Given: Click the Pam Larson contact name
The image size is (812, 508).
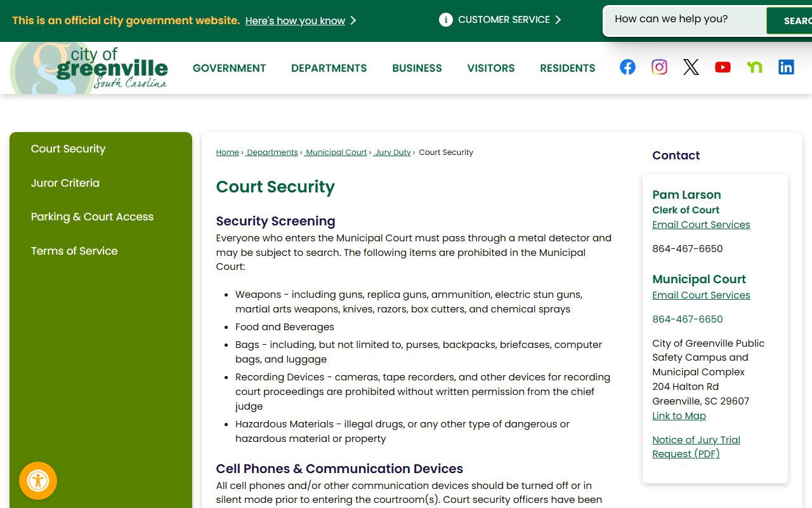Looking at the screenshot, I should tap(686, 195).
